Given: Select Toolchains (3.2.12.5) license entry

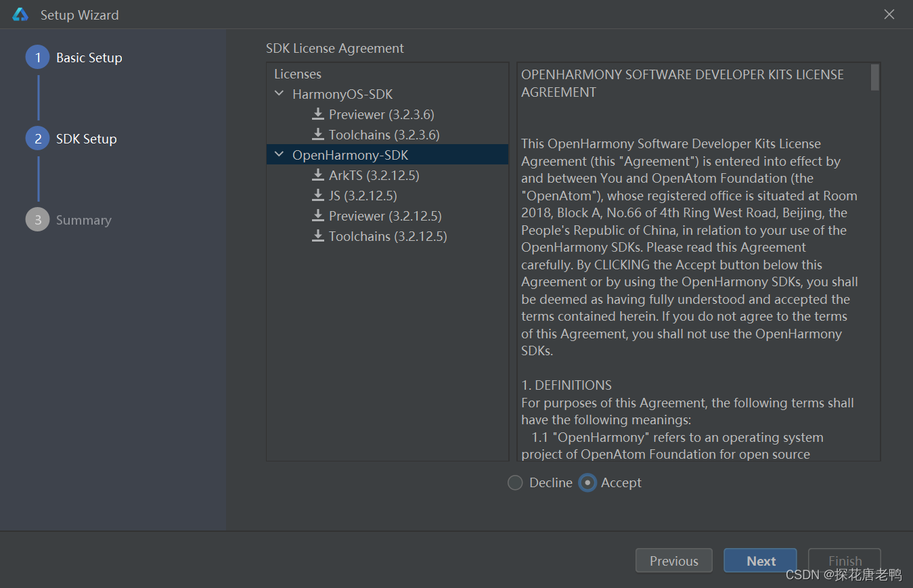Looking at the screenshot, I should (388, 236).
